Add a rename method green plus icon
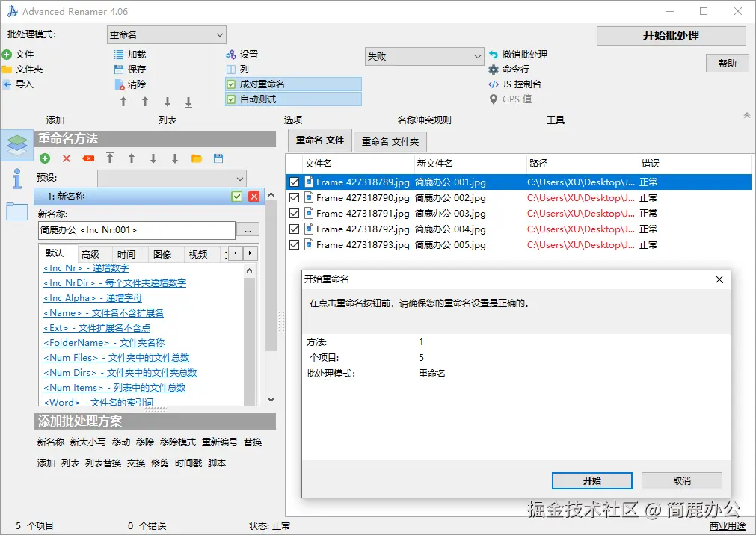756x535 pixels. (x=45, y=158)
